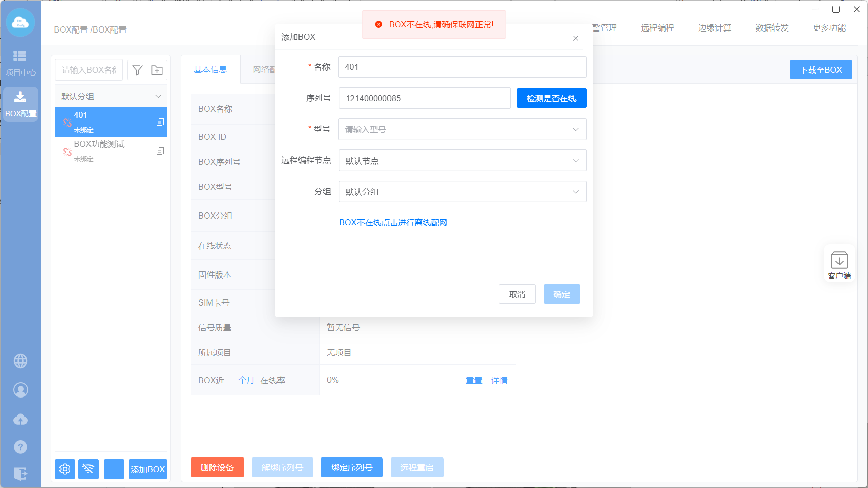The width and height of the screenshot is (868, 488).
Task: Expand the 远程编程节点 dropdown
Action: pos(462,161)
